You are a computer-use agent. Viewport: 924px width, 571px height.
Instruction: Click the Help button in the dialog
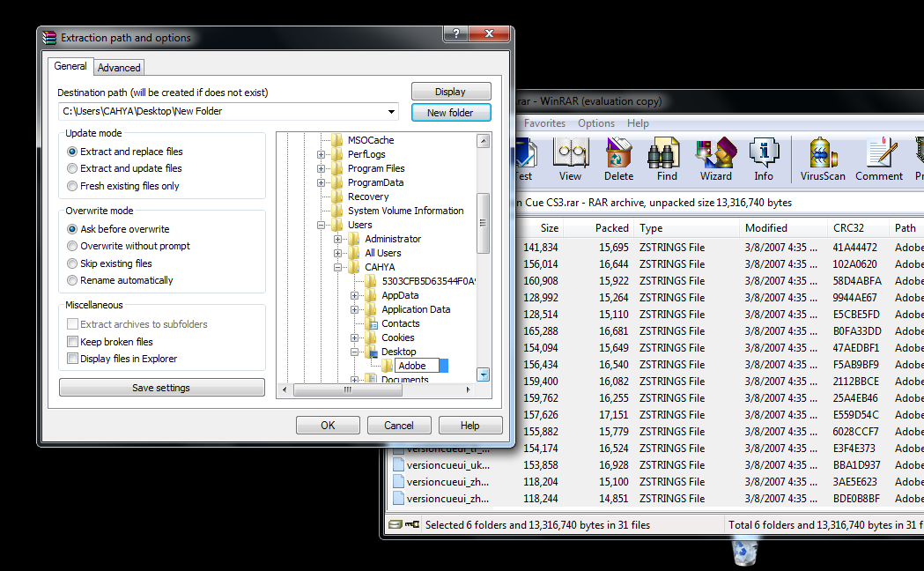click(x=469, y=426)
